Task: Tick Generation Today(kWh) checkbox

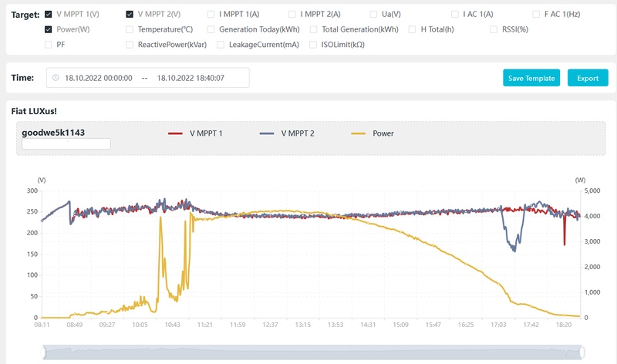Action: [x=211, y=29]
